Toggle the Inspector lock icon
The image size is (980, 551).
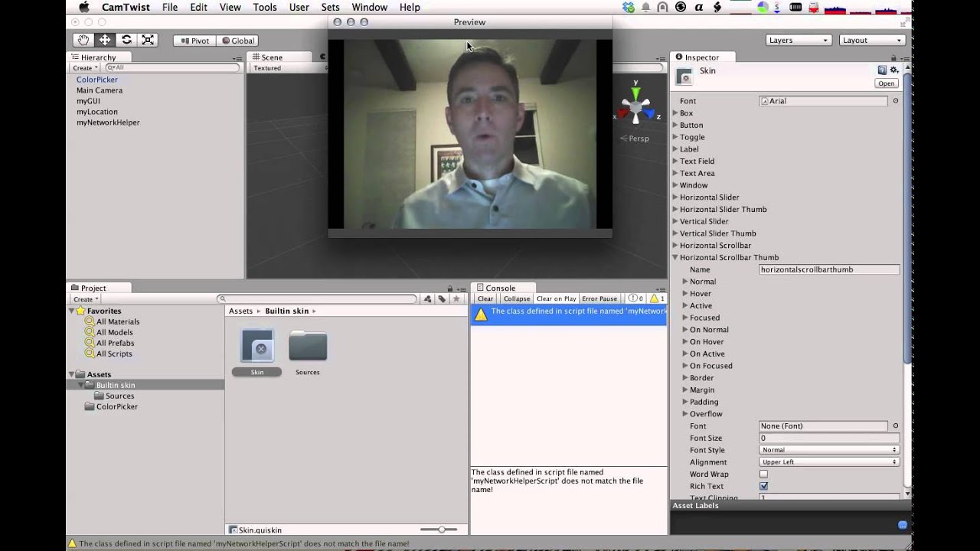[893, 57]
